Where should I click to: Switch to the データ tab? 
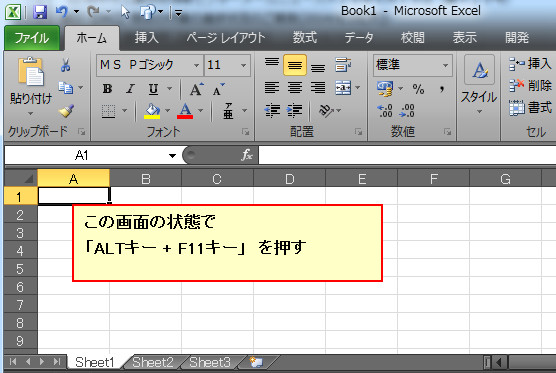pos(359,38)
